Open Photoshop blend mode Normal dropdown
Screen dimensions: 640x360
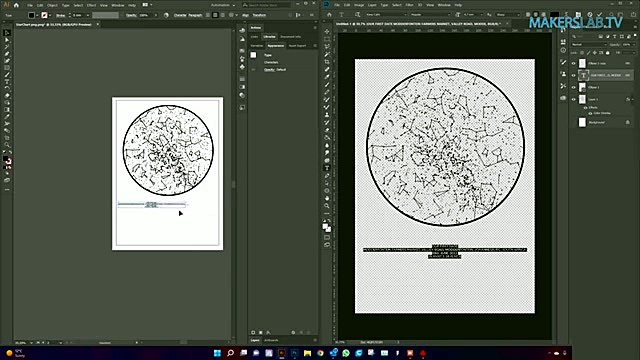[589, 44]
